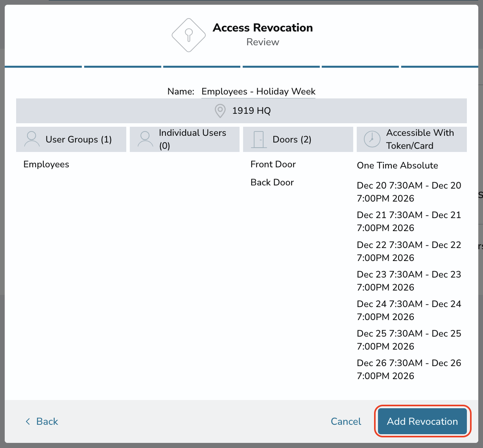Select the Front Door entry
Screen dimensions: 483x448
click(x=273, y=164)
